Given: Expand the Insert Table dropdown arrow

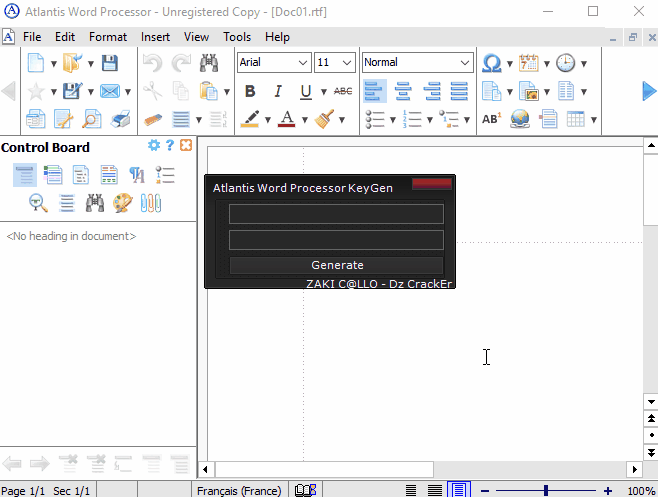Looking at the screenshot, I should coord(594,120).
